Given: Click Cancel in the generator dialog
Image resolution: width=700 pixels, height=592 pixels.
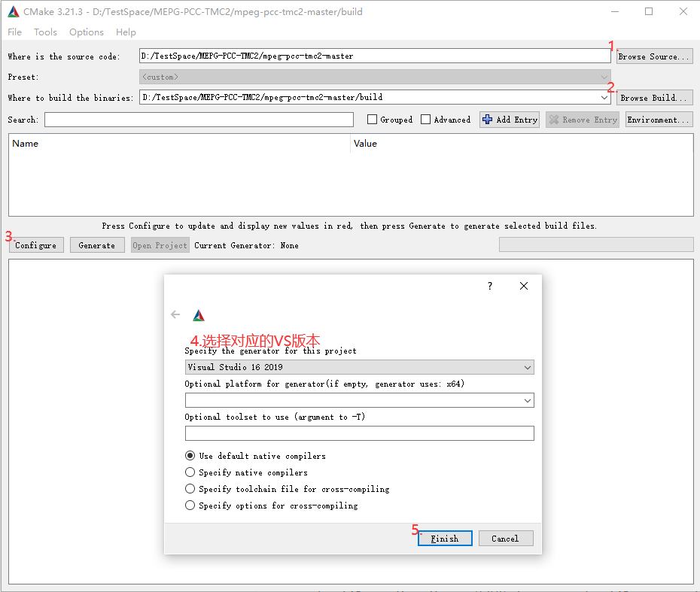Looking at the screenshot, I should 505,539.
